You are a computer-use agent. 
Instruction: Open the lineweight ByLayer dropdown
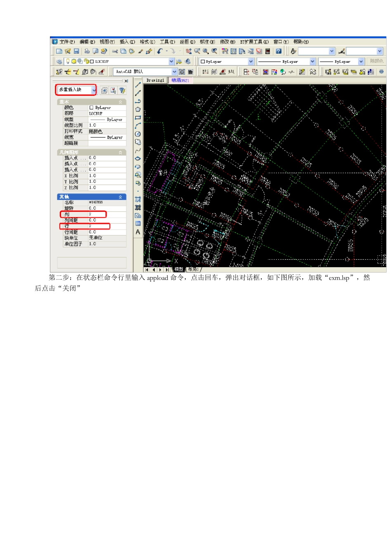click(x=361, y=62)
